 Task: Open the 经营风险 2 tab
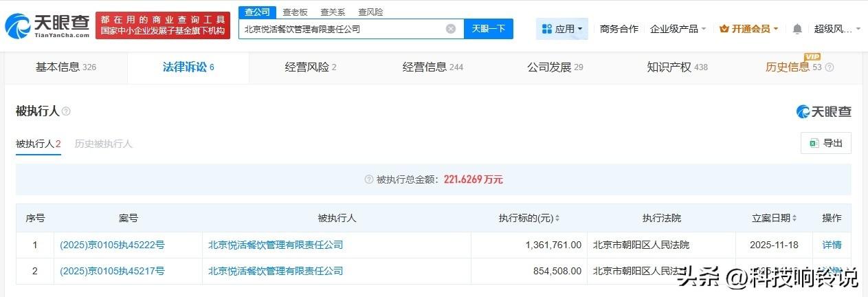click(311, 67)
